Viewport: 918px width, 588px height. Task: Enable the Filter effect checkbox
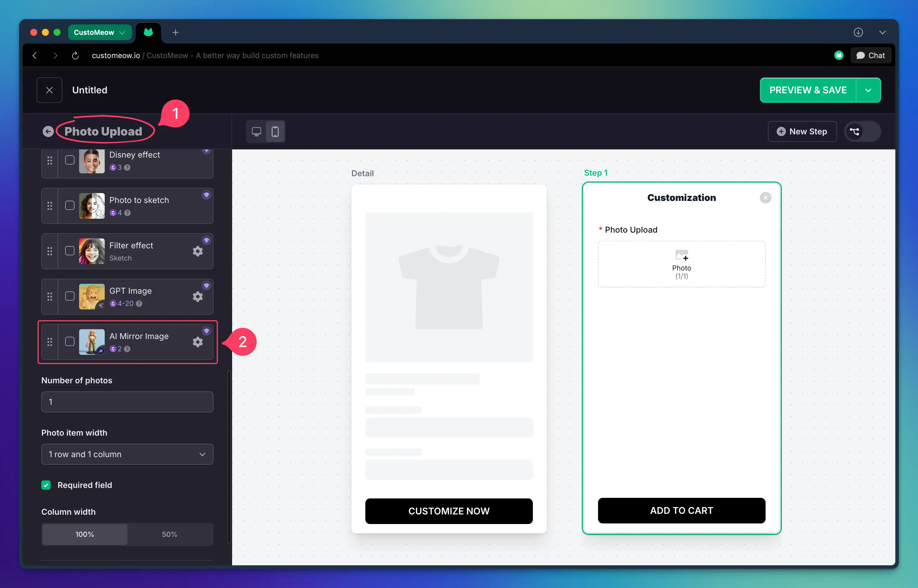pyautogui.click(x=70, y=251)
